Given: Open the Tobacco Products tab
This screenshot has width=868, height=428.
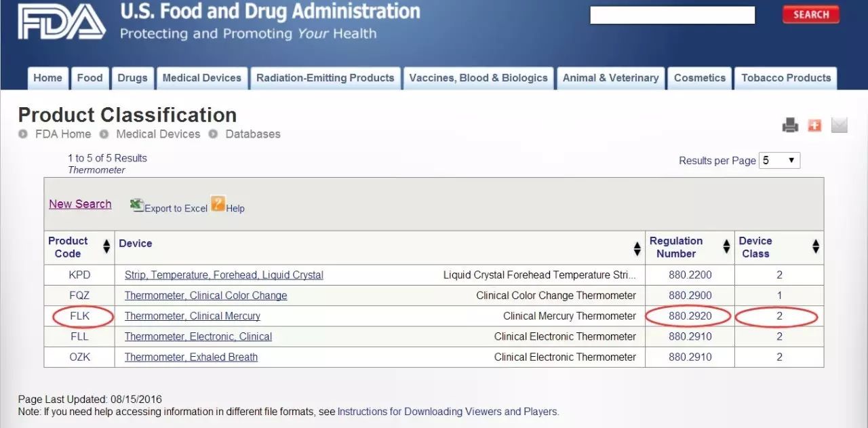Looking at the screenshot, I should (x=786, y=78).
